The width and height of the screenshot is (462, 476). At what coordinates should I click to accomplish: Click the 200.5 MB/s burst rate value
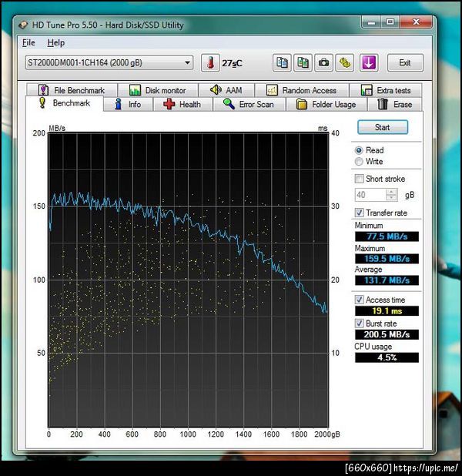(387, 334)
